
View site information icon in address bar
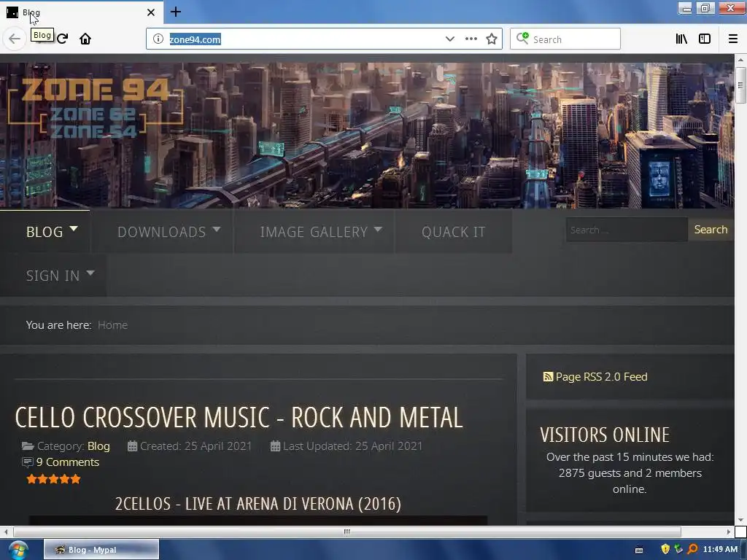pos(158,39)
